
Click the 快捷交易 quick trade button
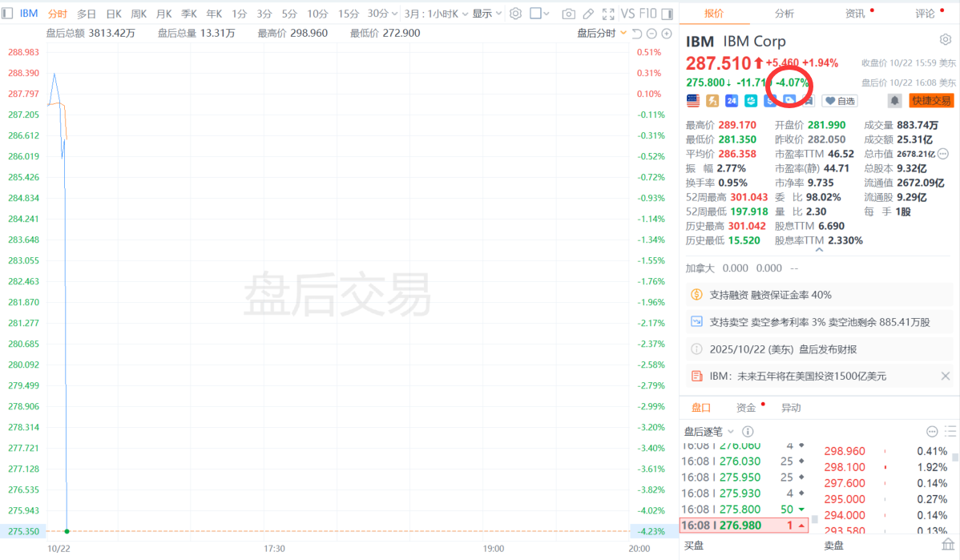click(931, 100)
